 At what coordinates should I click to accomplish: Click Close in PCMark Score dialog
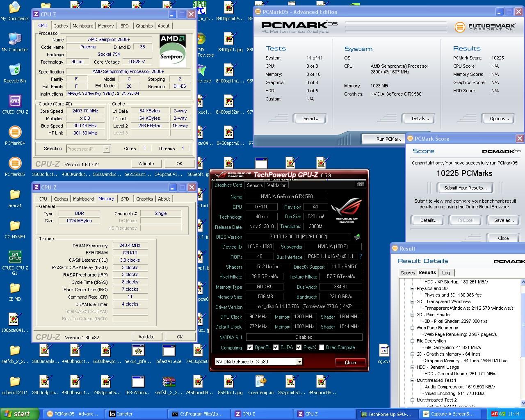[503, 238]
